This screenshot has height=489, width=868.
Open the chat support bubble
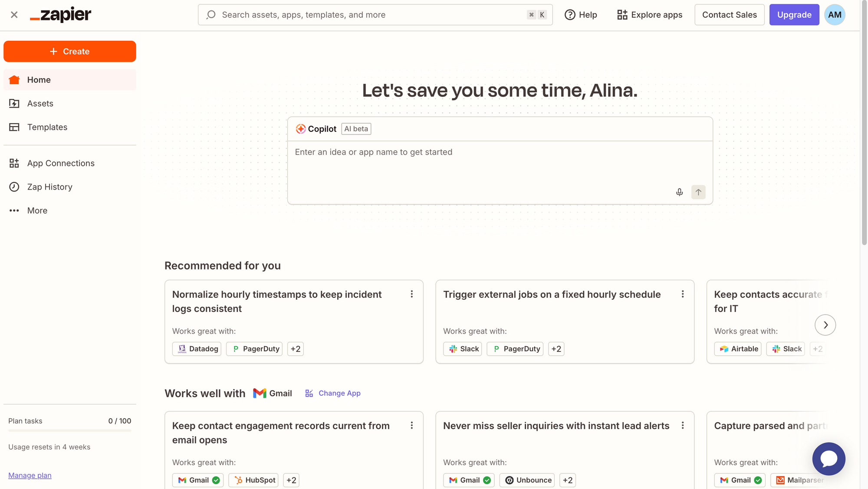coord(829,459)
